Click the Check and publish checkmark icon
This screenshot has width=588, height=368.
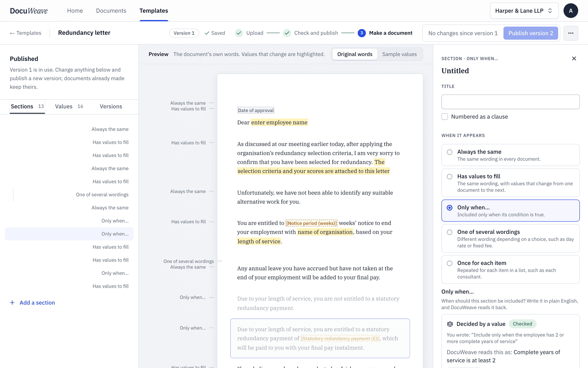pos(287,33)
